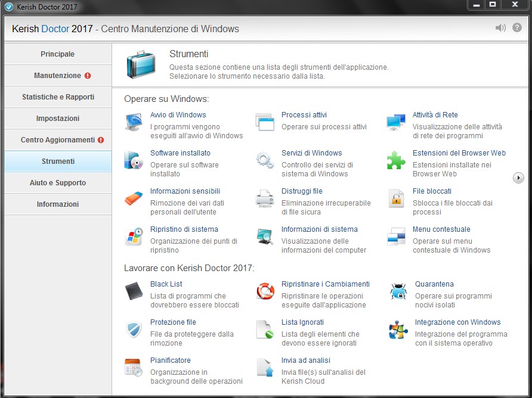Screen dimensions: 532x398
Task: Open help via the question mark icon
Action: click(517, 27)
